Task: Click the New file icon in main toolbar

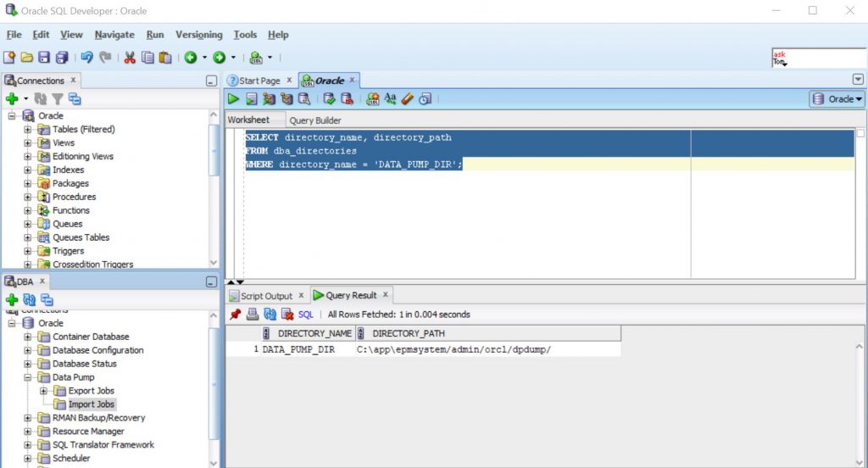Action: coord(8,58)
